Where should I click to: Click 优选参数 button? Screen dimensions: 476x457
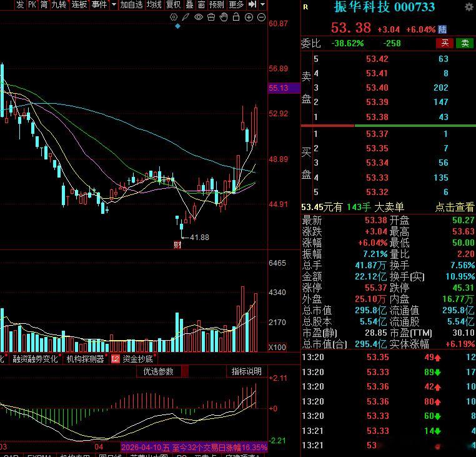click(158, 371)
